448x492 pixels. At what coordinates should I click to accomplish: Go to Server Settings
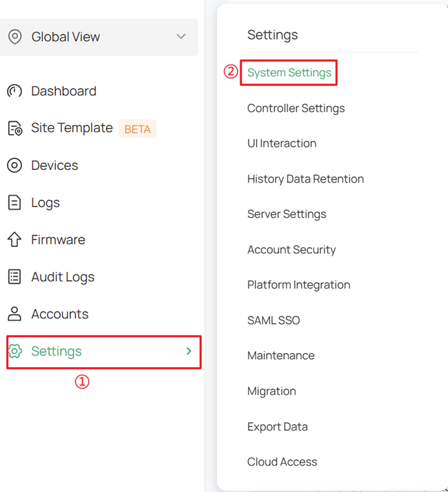(287, 214)
